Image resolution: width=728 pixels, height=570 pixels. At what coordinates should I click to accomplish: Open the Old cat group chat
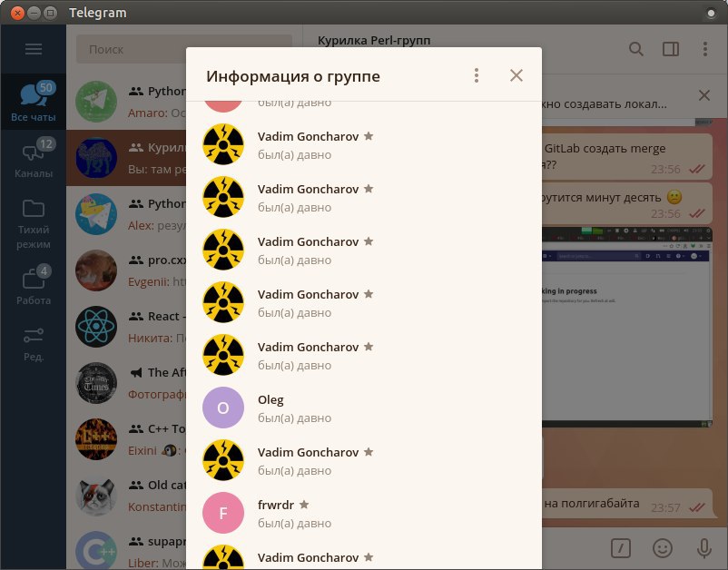point(126,496)
